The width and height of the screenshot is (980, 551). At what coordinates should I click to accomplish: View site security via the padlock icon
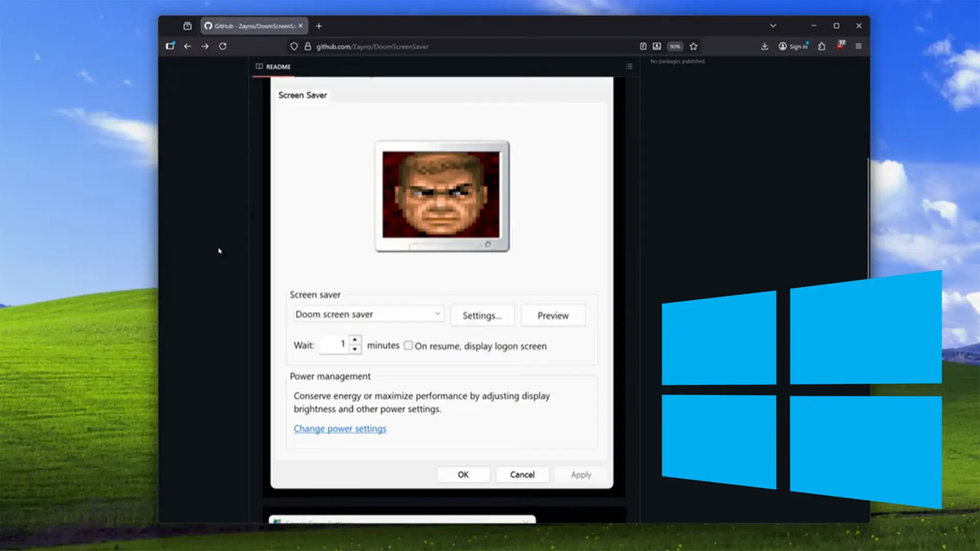tap(307, 46)
